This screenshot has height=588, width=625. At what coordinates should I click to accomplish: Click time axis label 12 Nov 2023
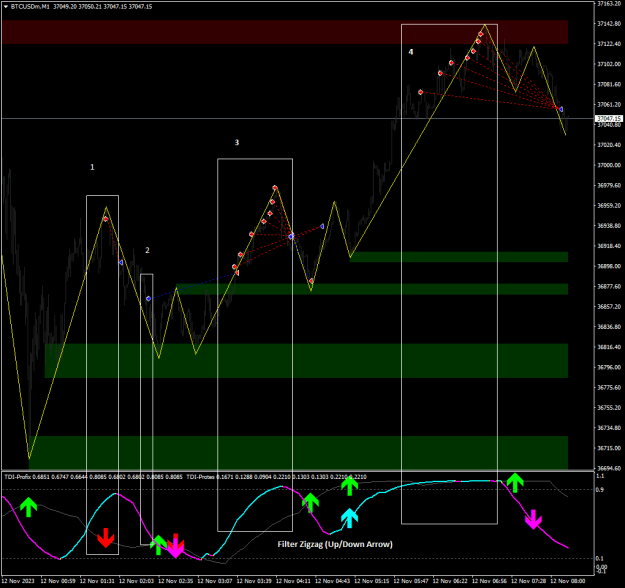coord(18,581)
